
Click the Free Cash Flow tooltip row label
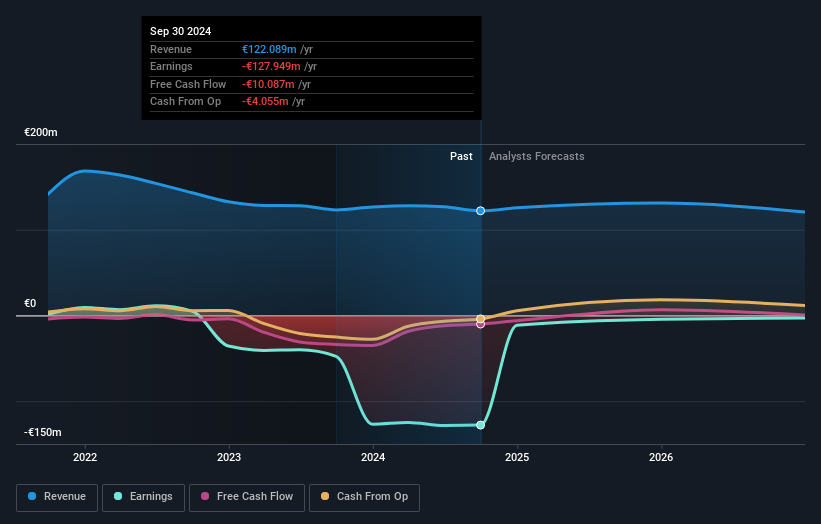tap(188, 84)
